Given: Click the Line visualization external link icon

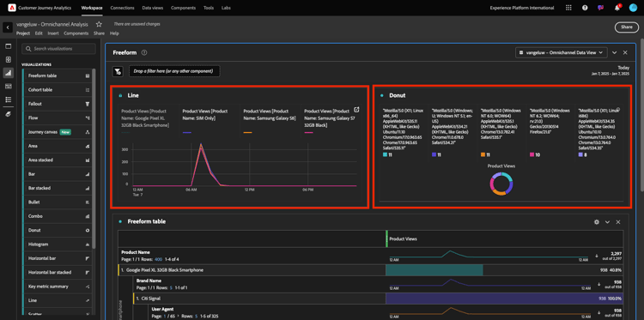Looking at the screenshot, I should pos(356,110).
